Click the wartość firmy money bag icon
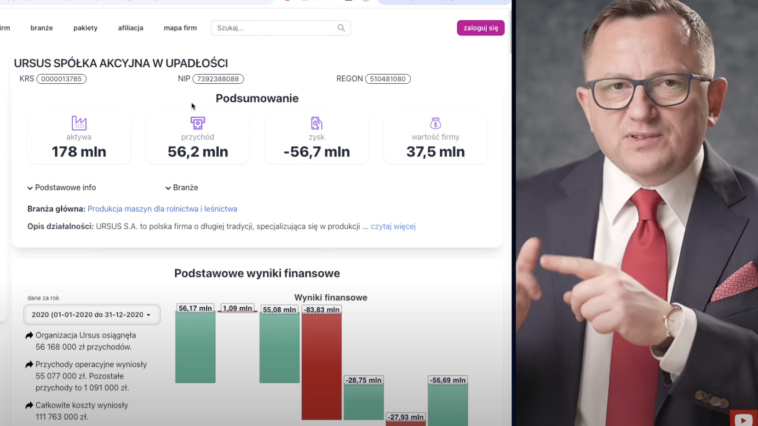The width and height of the screenshot is (758, 426). click(x=436, y=123)
